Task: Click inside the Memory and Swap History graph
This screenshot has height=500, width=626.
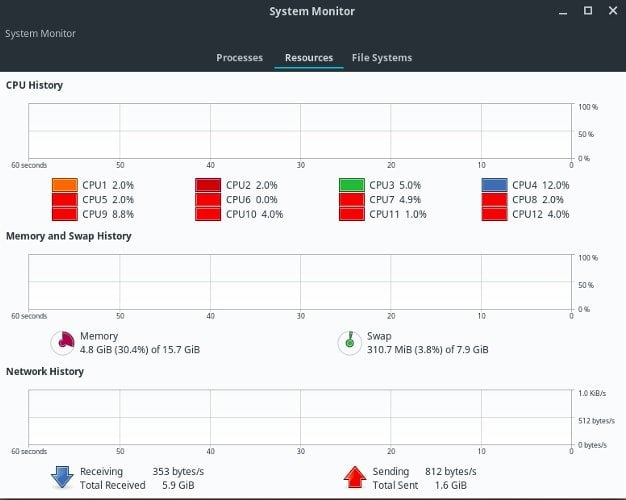Action: 300,282
